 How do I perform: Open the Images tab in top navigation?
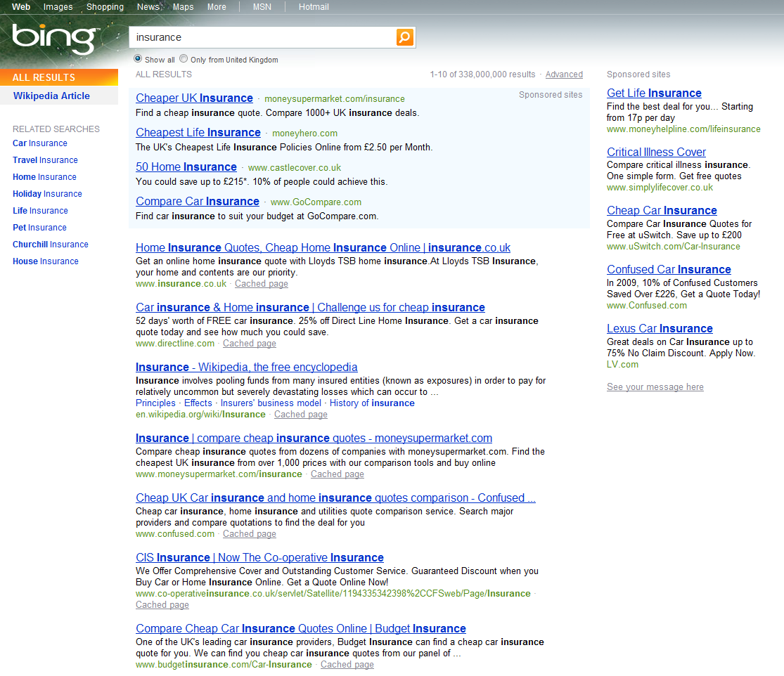click(x=58, y=7)
